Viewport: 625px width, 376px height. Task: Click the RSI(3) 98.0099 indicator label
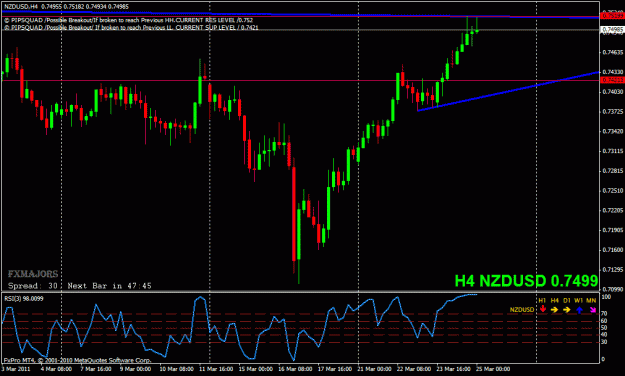click(x=24, y=298)
